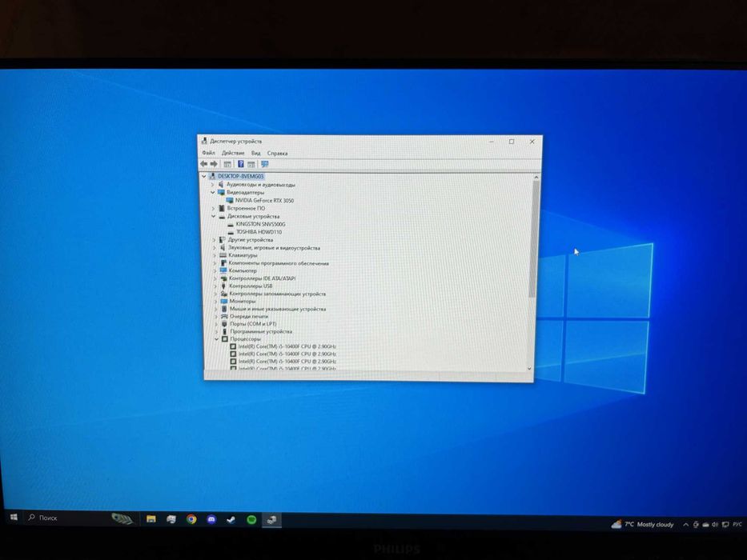
Task: Expand the Контроллеры USB category
Action: click(x=215, y=286)
